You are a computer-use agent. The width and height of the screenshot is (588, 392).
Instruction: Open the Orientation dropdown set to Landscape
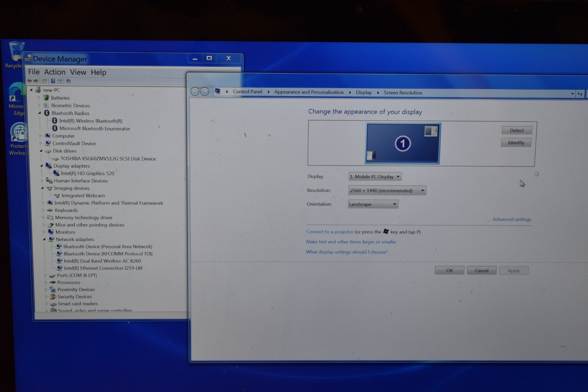pyautogui.click(x=373, y=204)
